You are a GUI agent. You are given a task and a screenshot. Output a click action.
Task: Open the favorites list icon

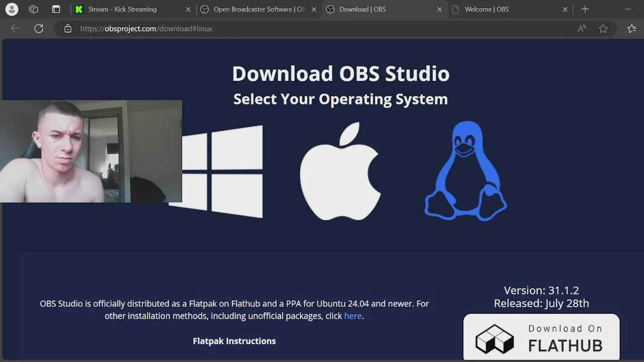point(632,29)
